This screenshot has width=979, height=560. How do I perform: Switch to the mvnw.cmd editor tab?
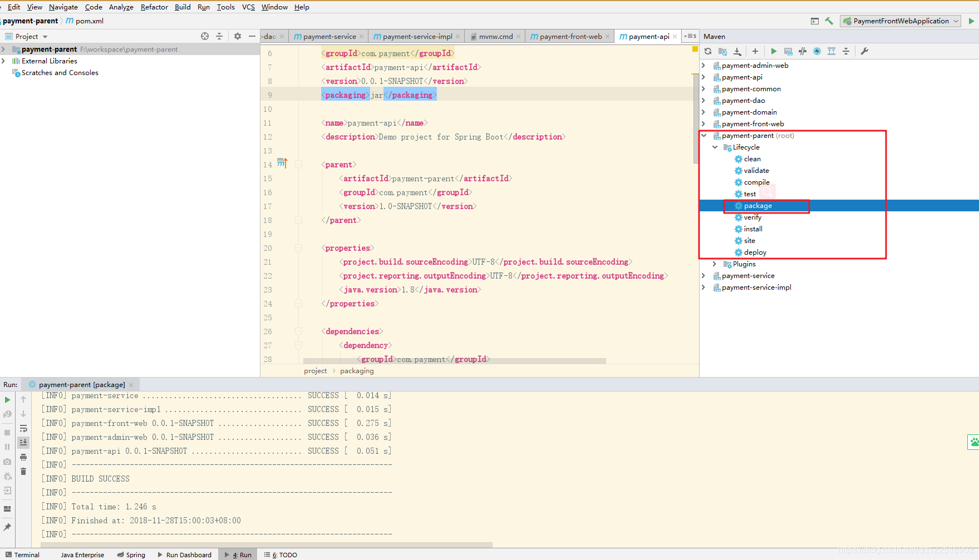click(x=495, y=36)
